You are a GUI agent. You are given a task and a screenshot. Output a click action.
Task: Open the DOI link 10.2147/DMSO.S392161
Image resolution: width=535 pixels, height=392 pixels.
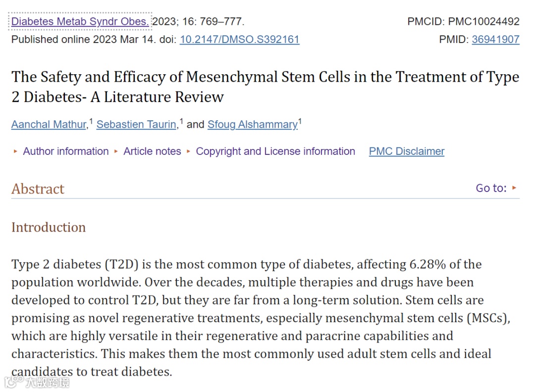(239, 39)
